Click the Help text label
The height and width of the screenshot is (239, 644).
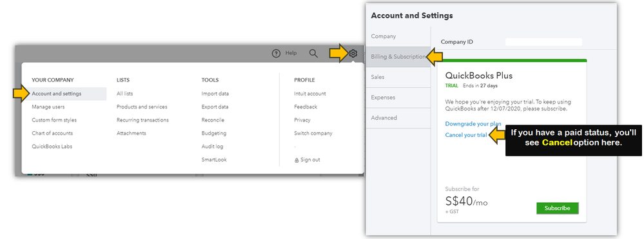point(291,53)
